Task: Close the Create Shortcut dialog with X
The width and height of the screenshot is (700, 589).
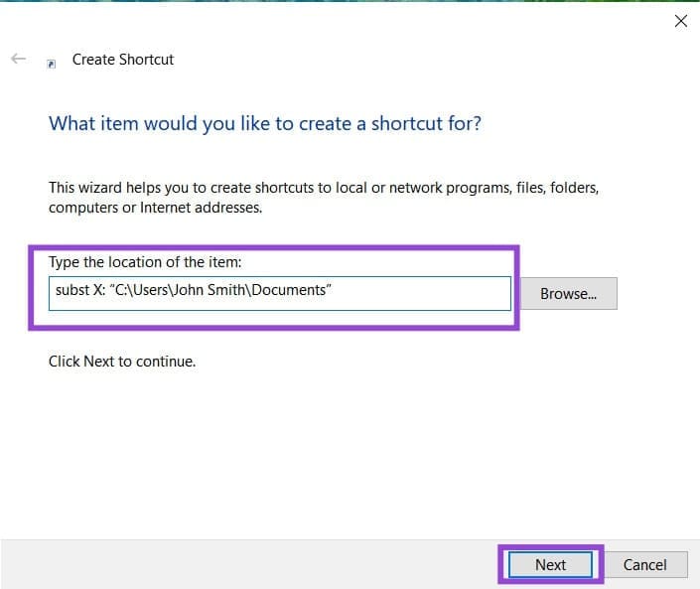Action: tap(680, 21)
